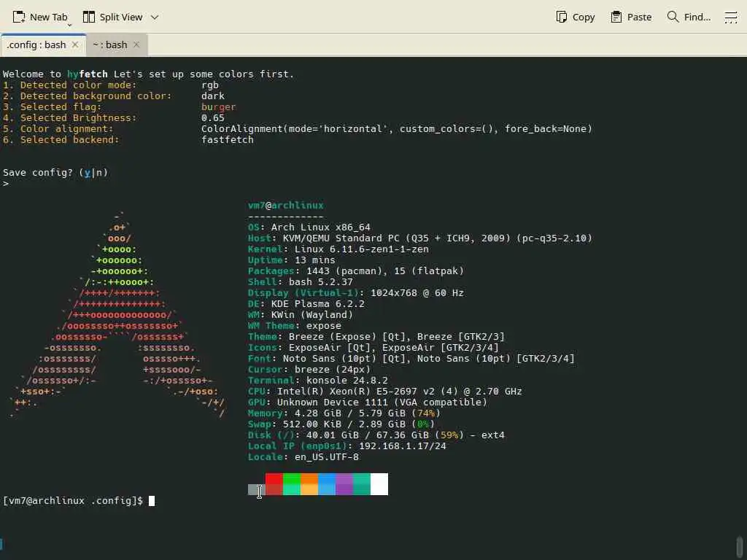Screen dimensions: 747x560
Task: Expand the Split View dropdown arrow
Action: point(155,17)
